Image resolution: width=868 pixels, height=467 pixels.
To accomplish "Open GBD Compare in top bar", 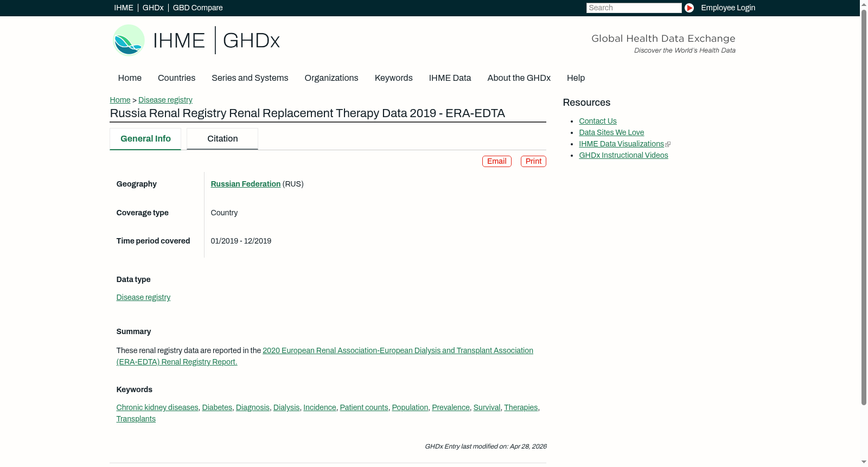I will (x=198, y=8).
